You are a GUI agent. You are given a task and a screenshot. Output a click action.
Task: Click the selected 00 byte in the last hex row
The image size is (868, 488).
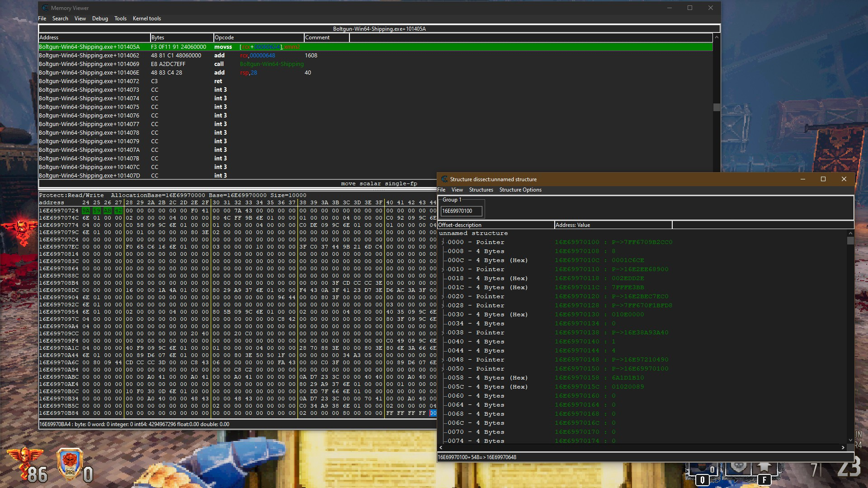pyautogui.click(x=433, y=413)
